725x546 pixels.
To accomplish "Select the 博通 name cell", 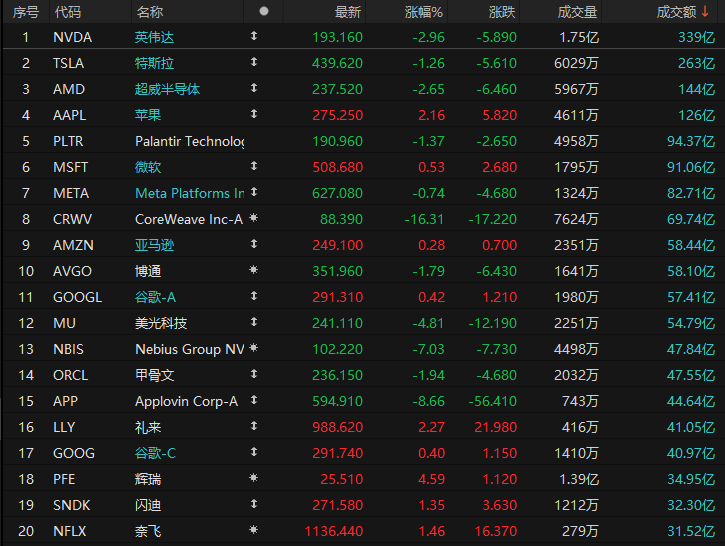I will click(x=148, y=271).
